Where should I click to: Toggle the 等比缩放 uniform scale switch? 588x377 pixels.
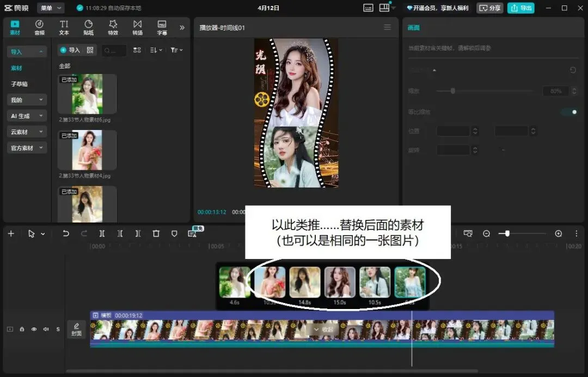click(569, 112)
